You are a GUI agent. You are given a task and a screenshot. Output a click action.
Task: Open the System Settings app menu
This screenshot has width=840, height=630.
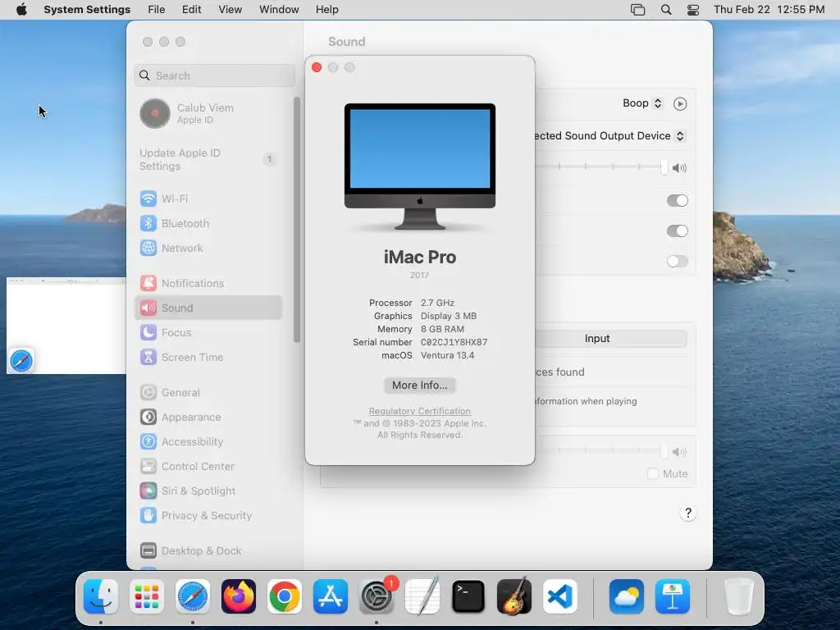pos(87,10)
